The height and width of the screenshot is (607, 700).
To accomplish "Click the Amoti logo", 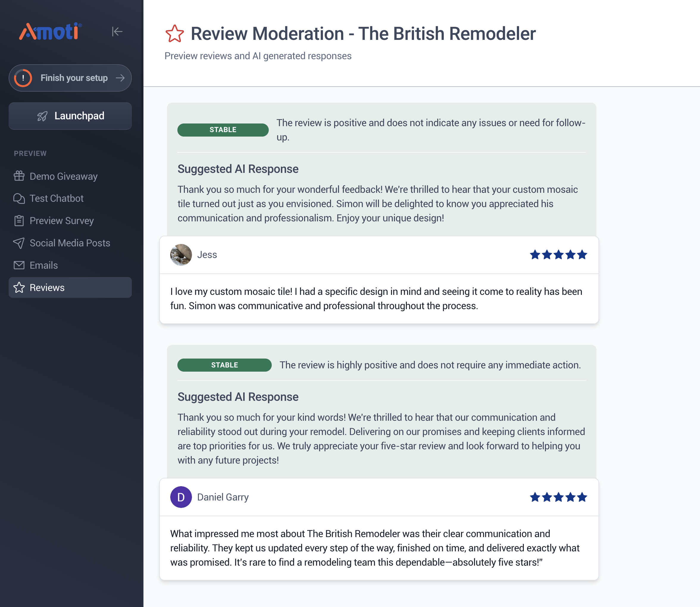I will click(x=50, y=32).
